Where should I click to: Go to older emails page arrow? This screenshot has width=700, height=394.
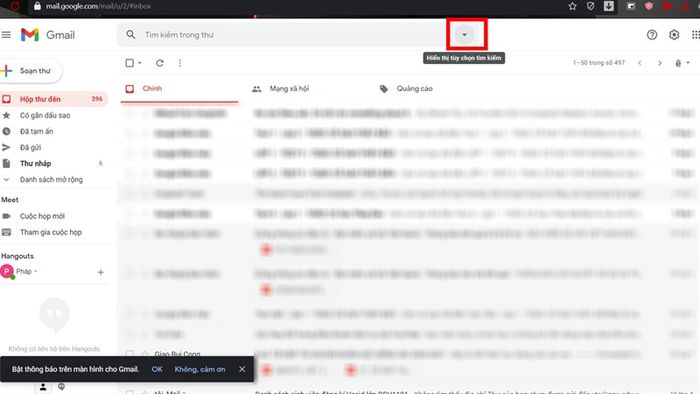(x=659, y=63)
